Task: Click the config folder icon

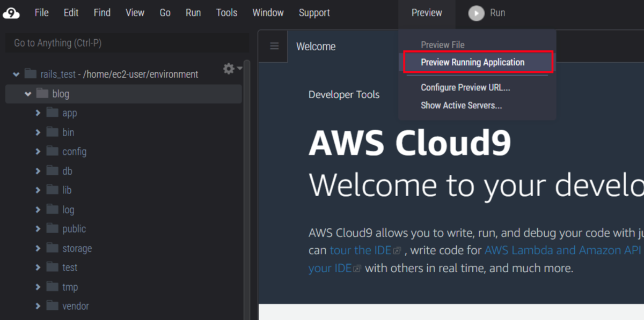Action: 52,151
